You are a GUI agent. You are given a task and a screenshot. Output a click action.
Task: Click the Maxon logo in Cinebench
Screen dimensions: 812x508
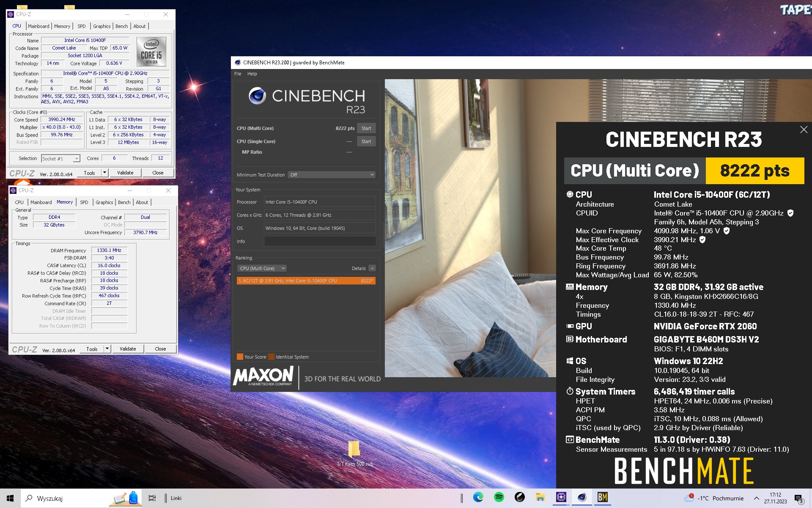[263, 375]
